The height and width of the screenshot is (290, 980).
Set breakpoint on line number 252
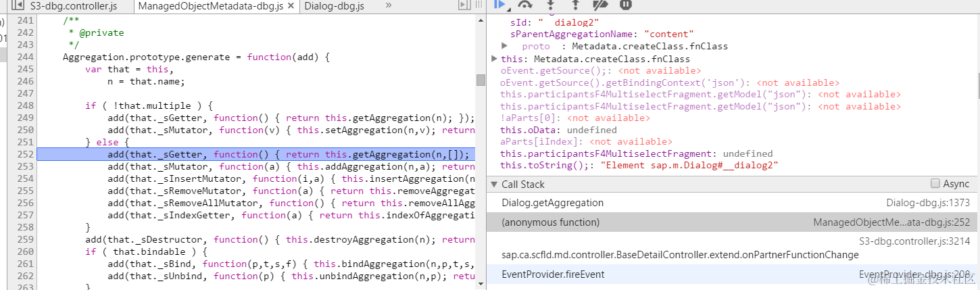24,154
